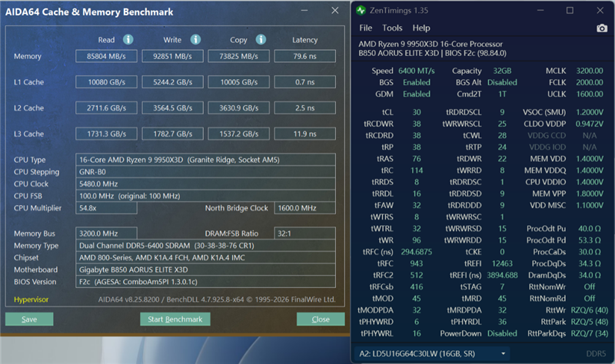The image size is (615, 364).
Task: Click tRAS value 76
Action: tap(417, 159)
